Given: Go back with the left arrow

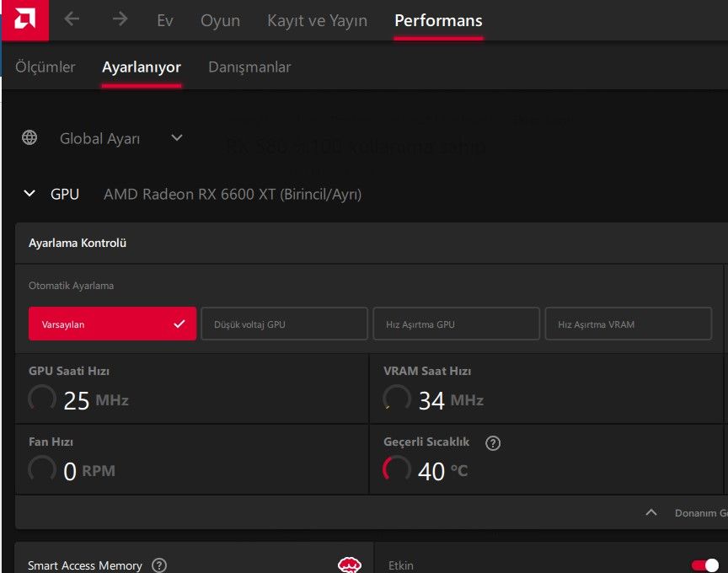Looking at the screenshot, I should [72, 19].
